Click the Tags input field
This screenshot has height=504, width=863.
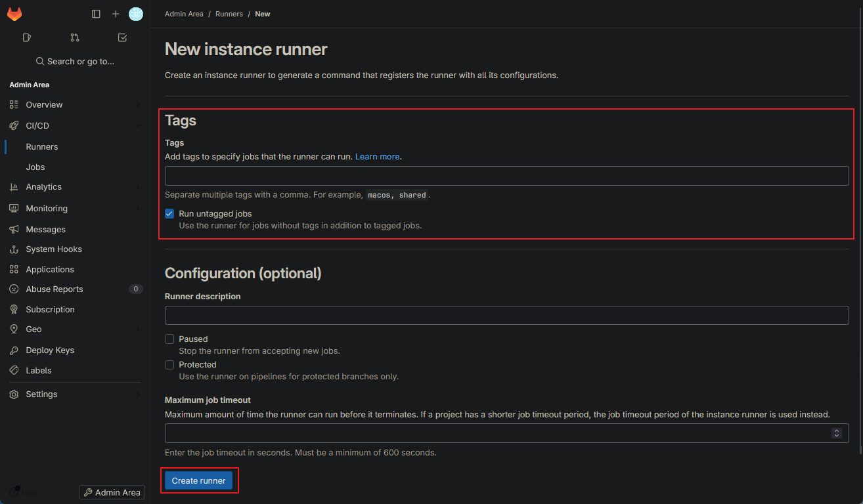click(x=506, y=176)
